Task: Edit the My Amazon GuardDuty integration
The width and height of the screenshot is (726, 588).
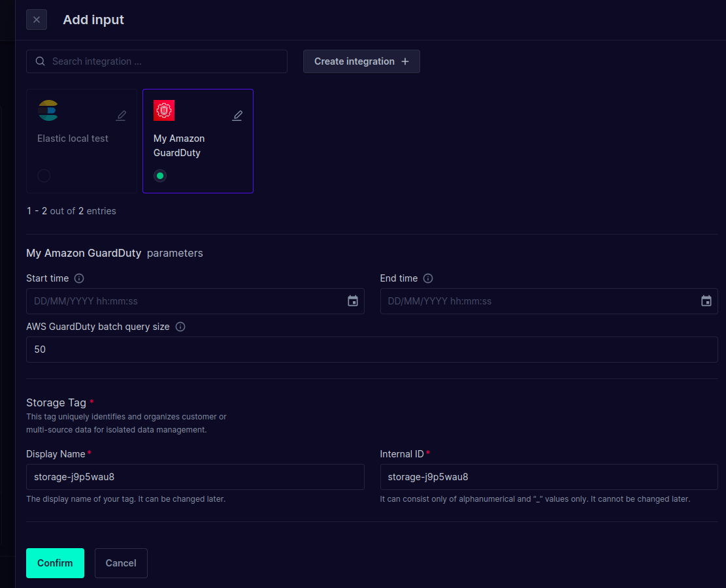Action: (x=237, y=115)
